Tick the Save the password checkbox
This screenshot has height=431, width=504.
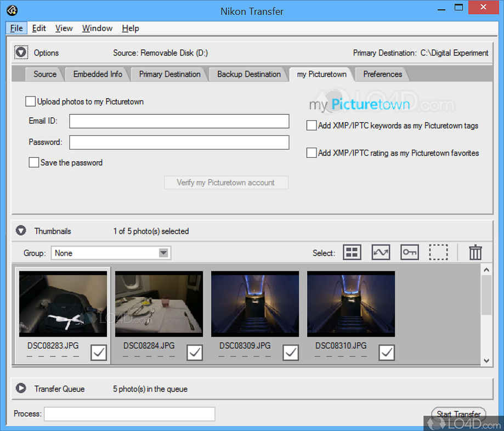[x=34, y=162]
